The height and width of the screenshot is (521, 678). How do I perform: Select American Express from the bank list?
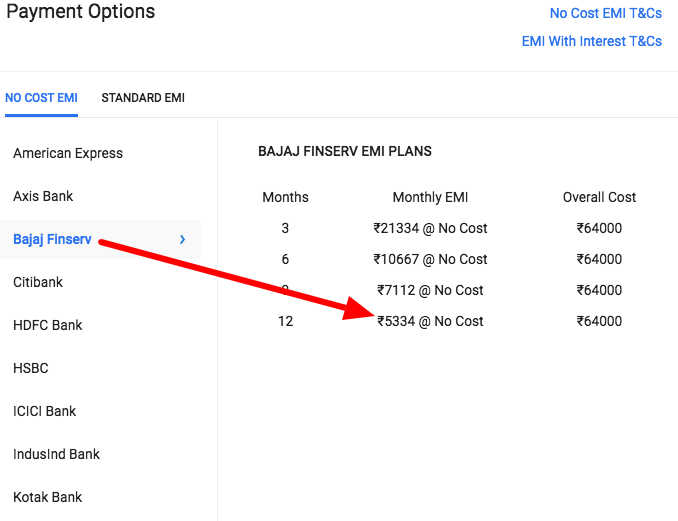68,153
